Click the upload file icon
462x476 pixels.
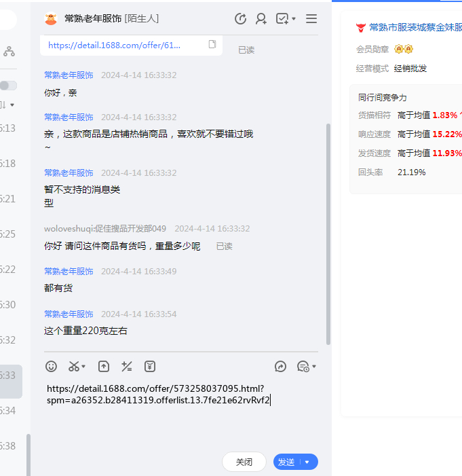[x=104, y=367]
